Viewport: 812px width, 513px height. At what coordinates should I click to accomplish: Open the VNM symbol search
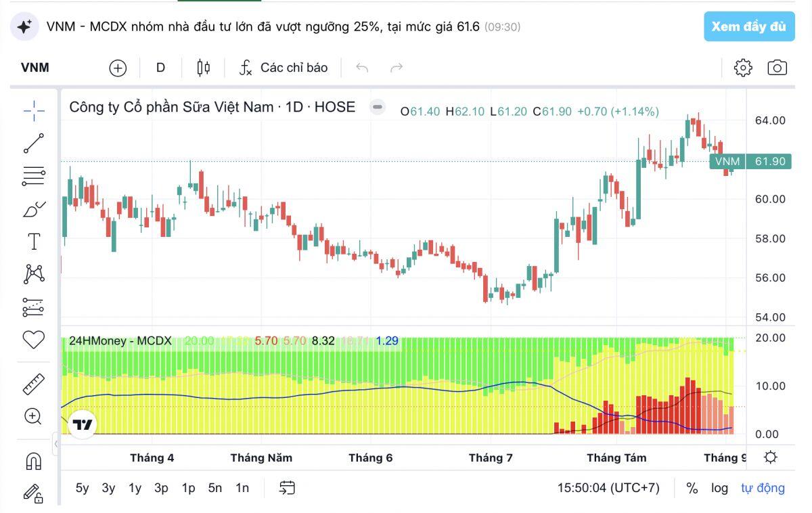[35, 68]
